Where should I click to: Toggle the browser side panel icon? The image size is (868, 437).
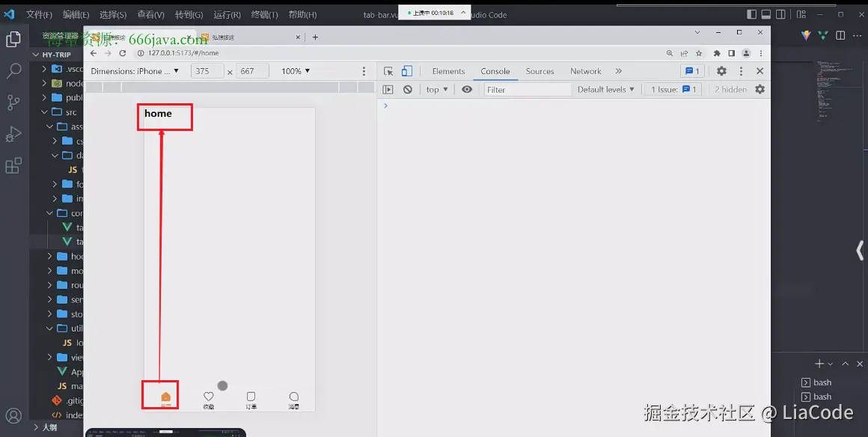731,53
